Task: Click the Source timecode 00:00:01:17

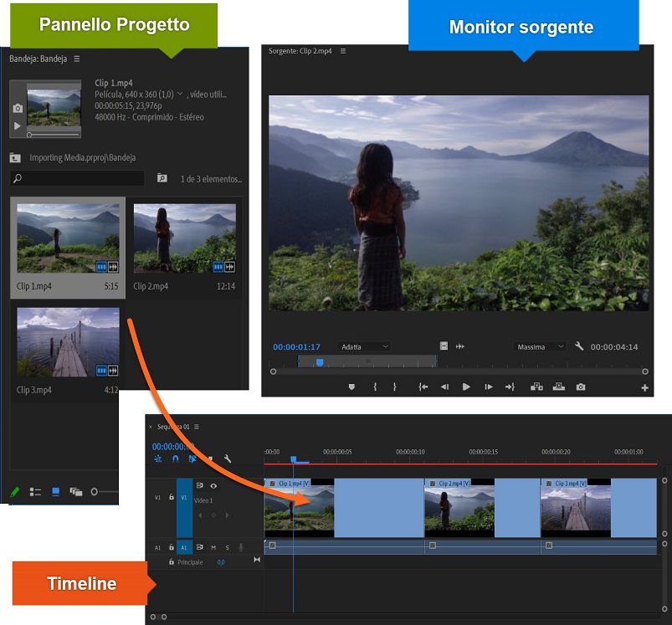Action: (x=296, y=347)
